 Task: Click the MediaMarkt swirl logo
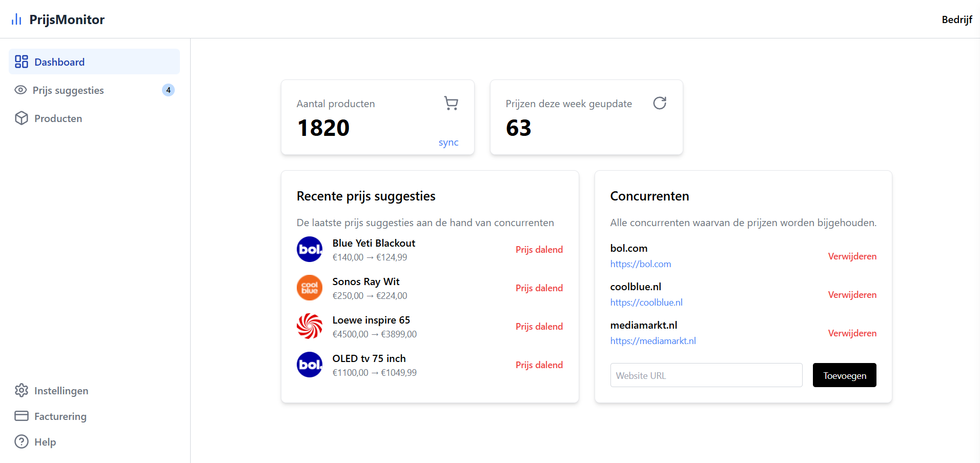[x=310, y=326]
